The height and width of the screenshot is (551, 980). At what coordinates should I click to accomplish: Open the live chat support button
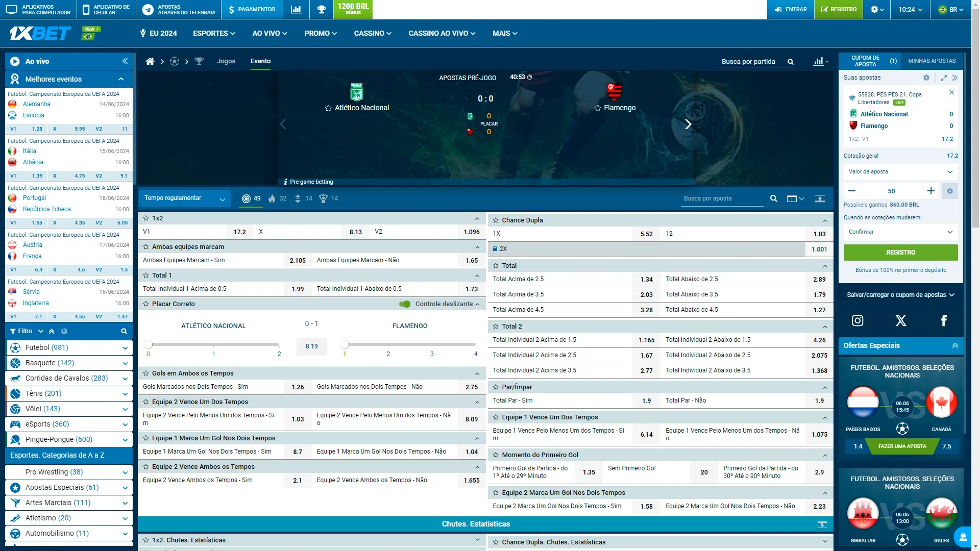tap(963, 537)
